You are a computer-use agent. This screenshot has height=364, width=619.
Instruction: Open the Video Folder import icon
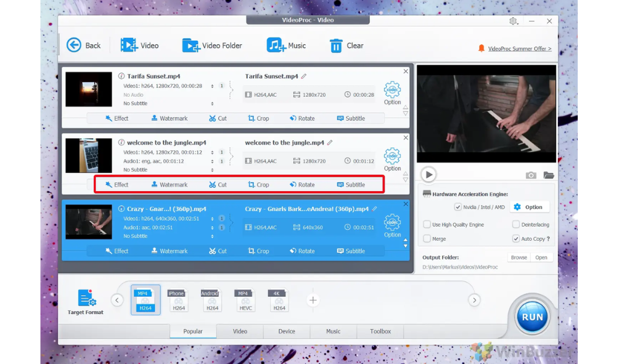(191, 45)
